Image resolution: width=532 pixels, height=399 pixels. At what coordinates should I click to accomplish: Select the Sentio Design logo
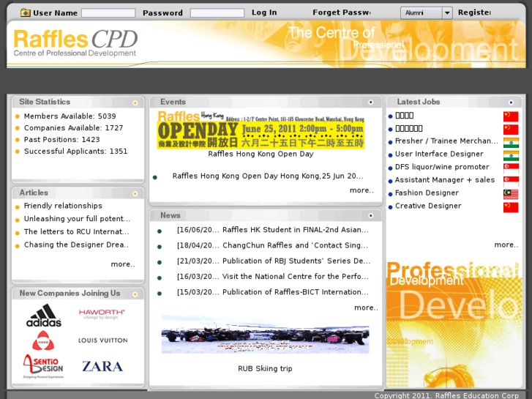pyautogui.click(x=43, y=366)
